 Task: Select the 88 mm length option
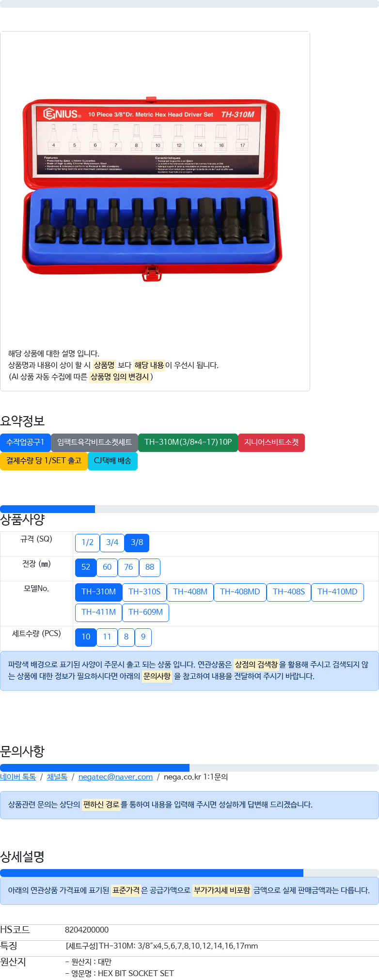pyautogui.click(x=150, y=567)
